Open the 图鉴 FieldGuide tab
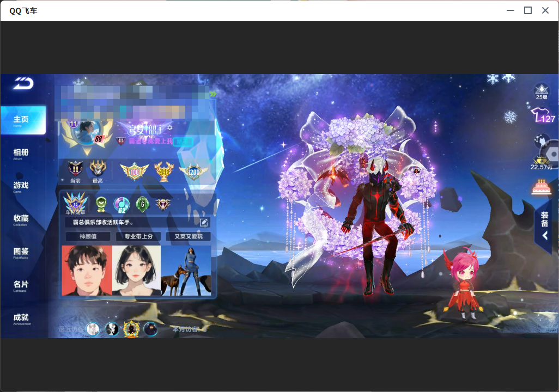Image resolution: width=559 pixels, height=392 pixels. pos(21,253)
